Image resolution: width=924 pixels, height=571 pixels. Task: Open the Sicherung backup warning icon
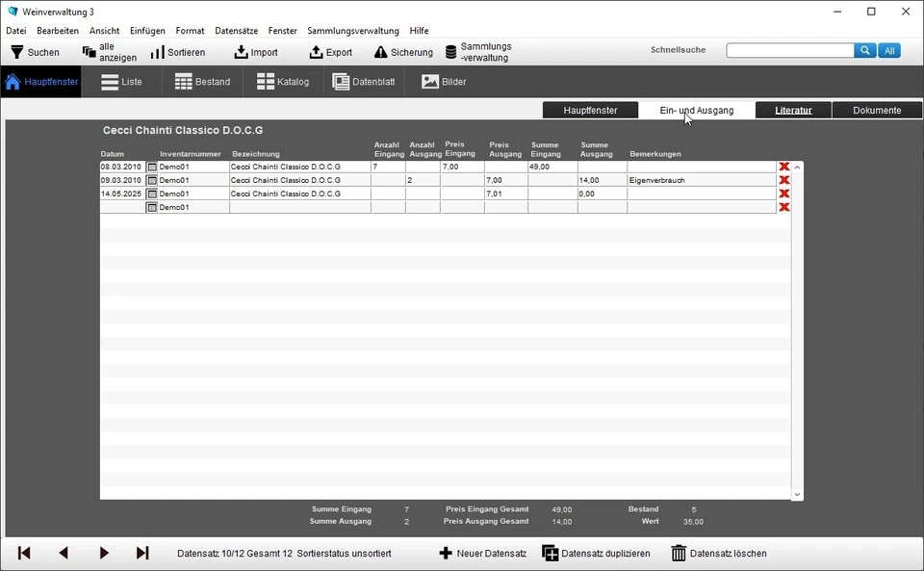(x=381, y=52)
